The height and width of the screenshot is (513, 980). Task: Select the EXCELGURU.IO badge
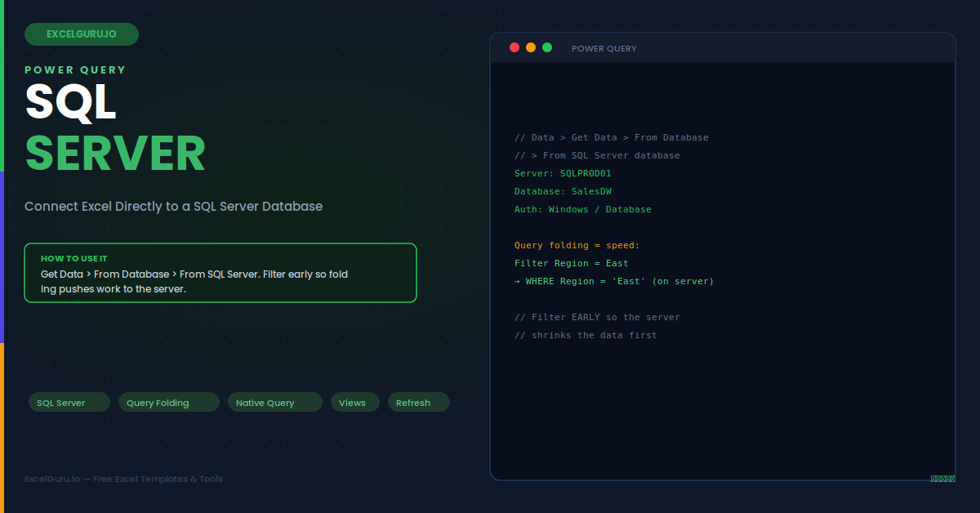tap(82, 34)
